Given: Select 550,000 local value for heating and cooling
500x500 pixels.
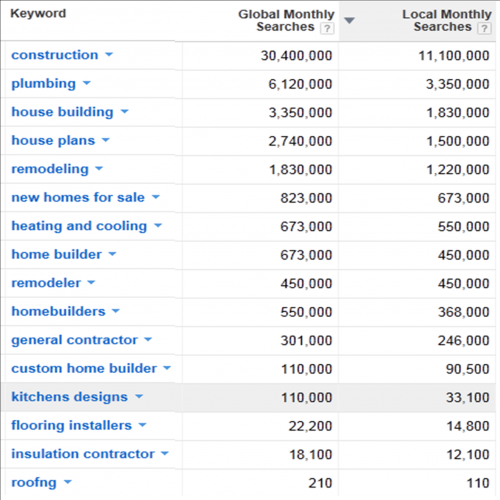Looking at the screenshot, I should pos(464,227).
